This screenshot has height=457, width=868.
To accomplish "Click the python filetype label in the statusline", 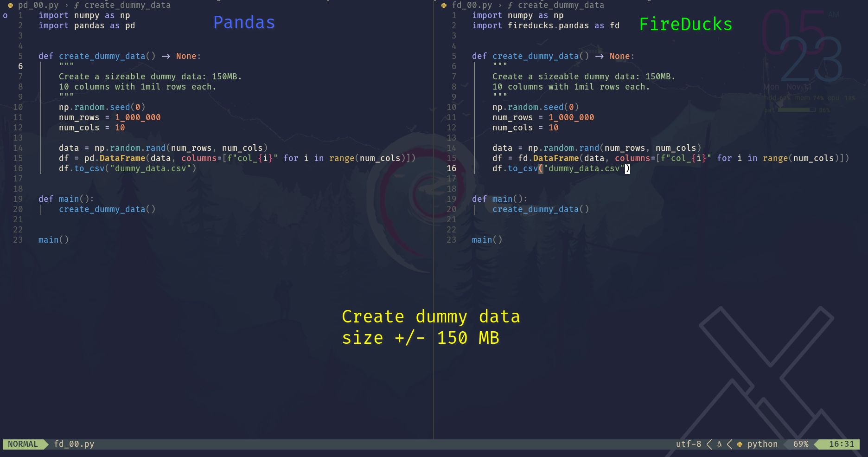I will (x=762, y=444).
